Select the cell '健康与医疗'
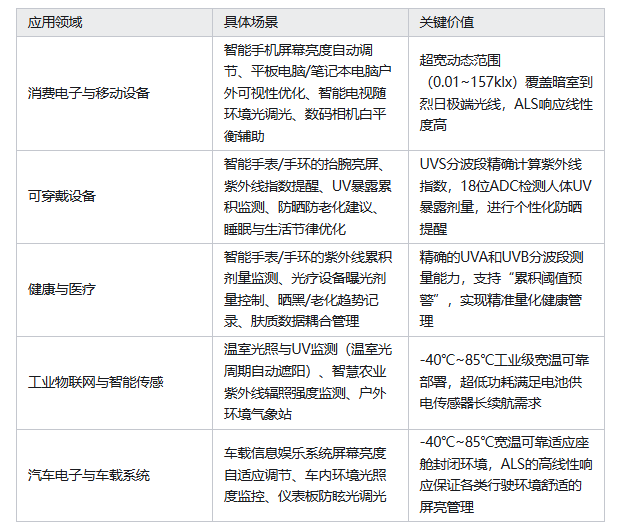Image resolution: width=621 pixels, height=531 pixels. 114,290
